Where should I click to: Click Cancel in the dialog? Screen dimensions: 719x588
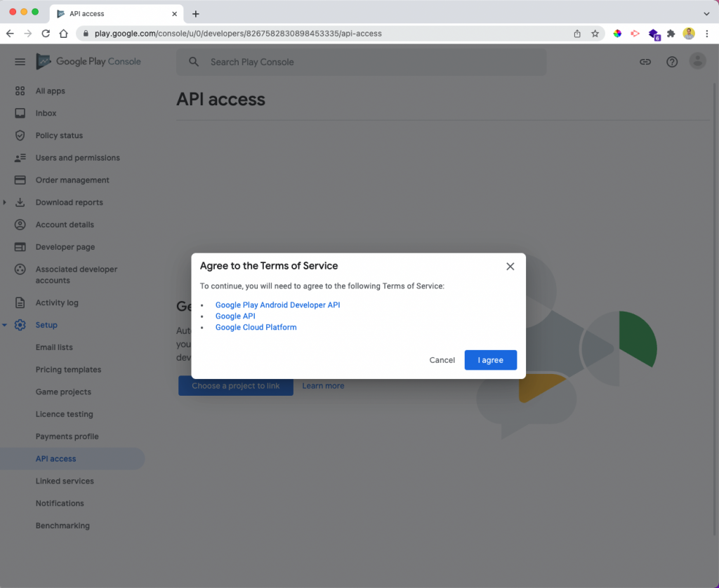click(442, 360)
